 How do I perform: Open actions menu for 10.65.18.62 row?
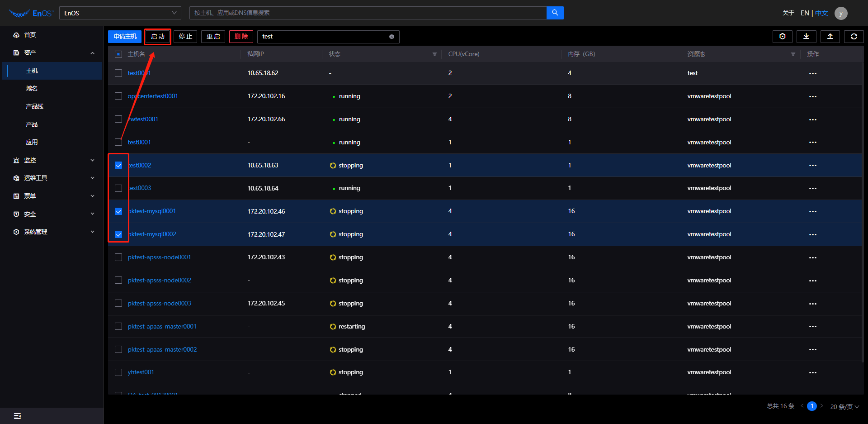click(x=812, y=73)
